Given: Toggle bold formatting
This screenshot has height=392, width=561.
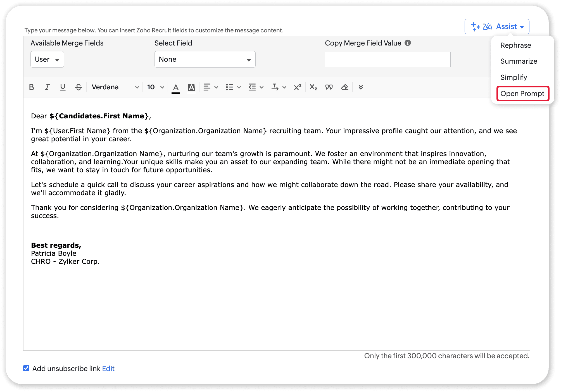Looking at the screenshot, I should tap(32, 87).
